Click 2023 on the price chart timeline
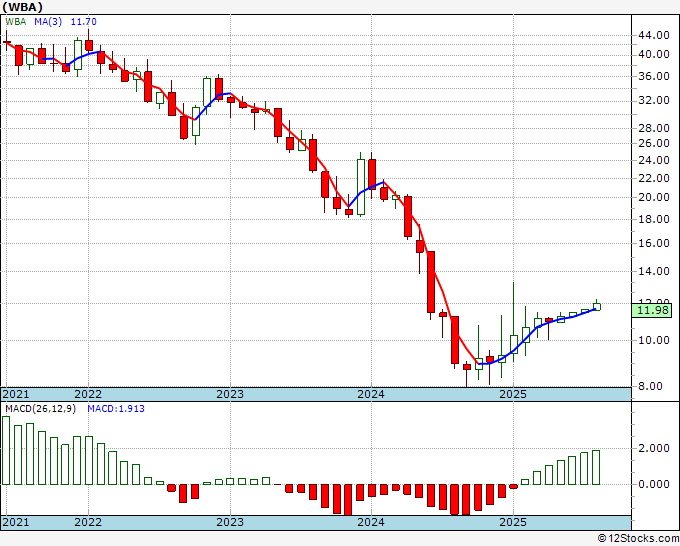Viewport: 680px width, 546px height. [230, 394]
